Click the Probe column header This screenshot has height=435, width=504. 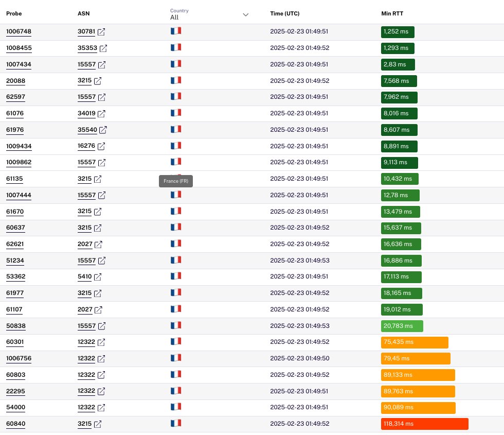coord(14,13)
